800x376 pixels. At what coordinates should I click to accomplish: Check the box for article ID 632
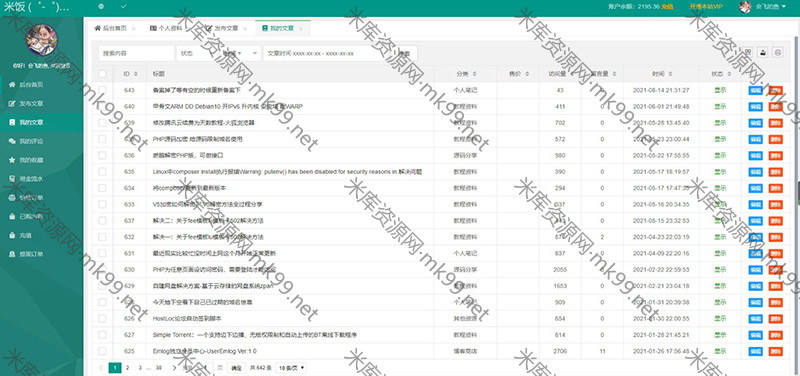[103, 237]
